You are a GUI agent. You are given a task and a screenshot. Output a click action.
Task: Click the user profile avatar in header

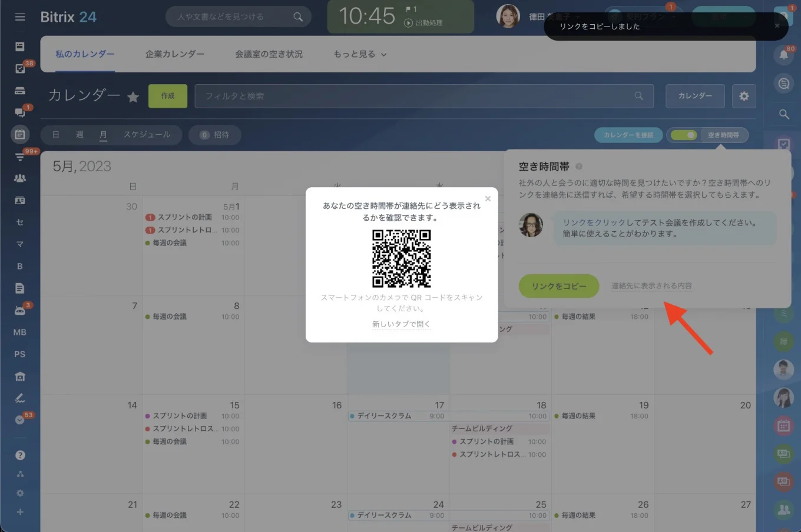(508, 16)
